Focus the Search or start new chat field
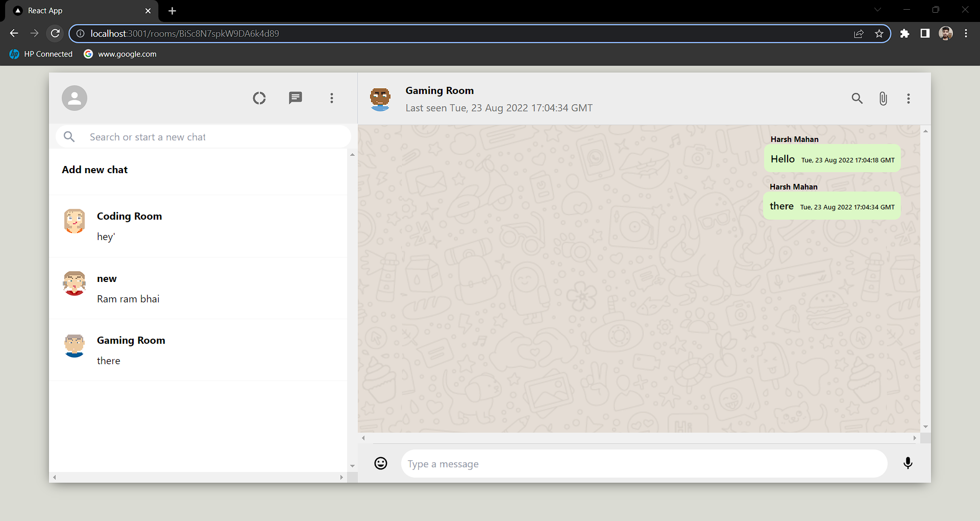 (203, 137)
